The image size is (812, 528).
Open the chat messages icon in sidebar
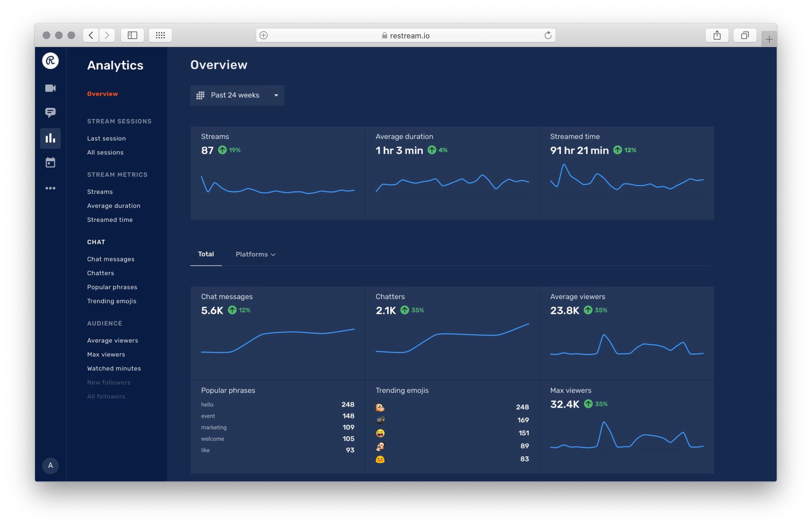(50, 113)
